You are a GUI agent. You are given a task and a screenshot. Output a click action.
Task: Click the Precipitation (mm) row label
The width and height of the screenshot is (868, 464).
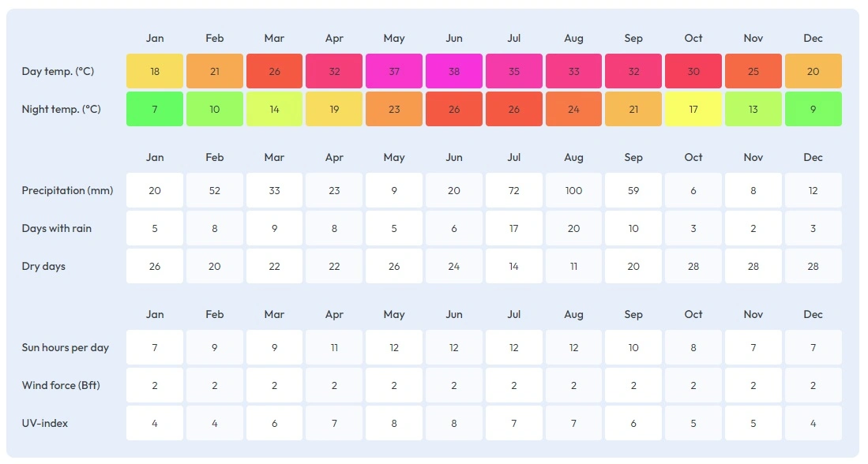click(68, 190)
